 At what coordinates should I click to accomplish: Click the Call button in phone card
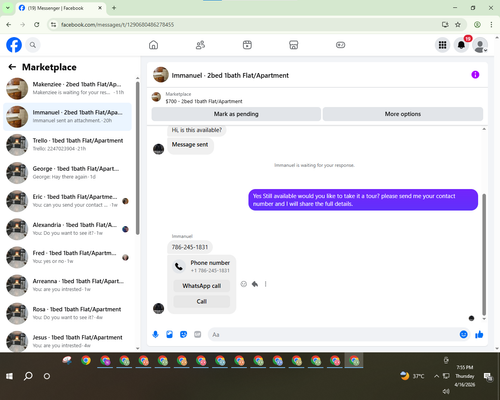click(x=202, y=301)
